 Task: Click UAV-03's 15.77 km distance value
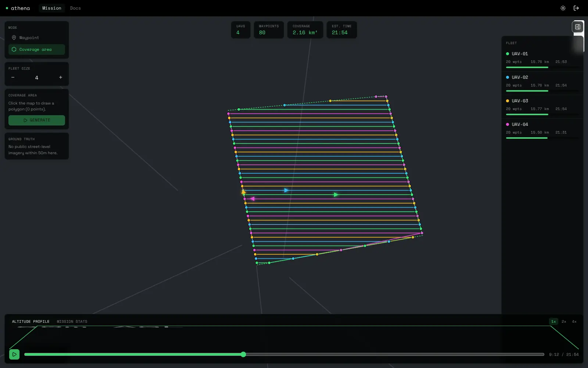point(539,109)
